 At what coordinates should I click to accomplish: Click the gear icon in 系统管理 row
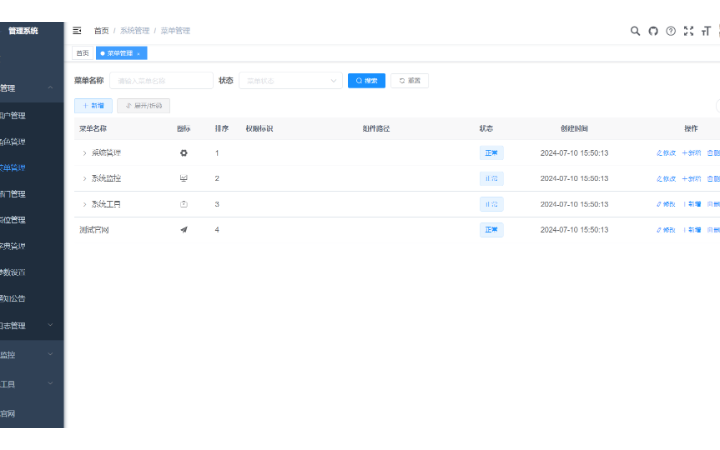[x=184, y=153]
